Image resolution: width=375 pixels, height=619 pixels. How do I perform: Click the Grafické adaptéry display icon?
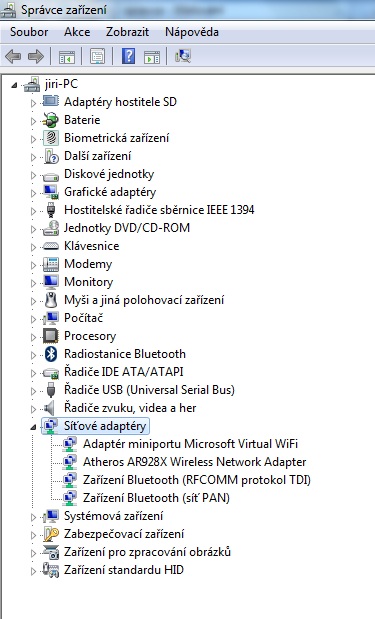point(51,192)
